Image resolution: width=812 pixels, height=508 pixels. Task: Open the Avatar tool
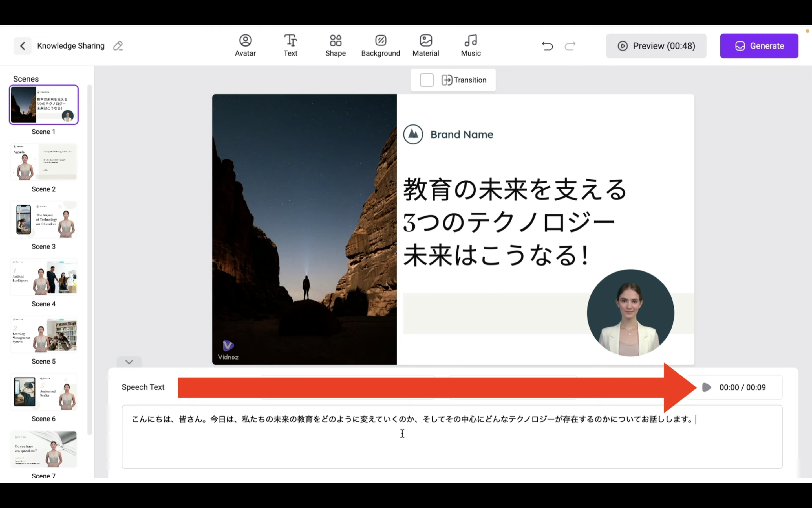pyautogui.click(x=245, y=45)
